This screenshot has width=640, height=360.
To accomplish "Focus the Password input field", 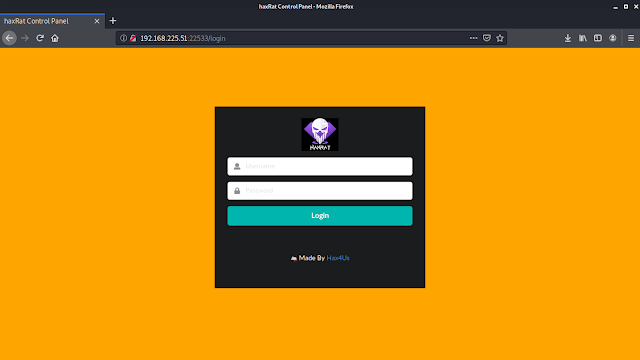I will pyautogui.click(x=320, y=191).
